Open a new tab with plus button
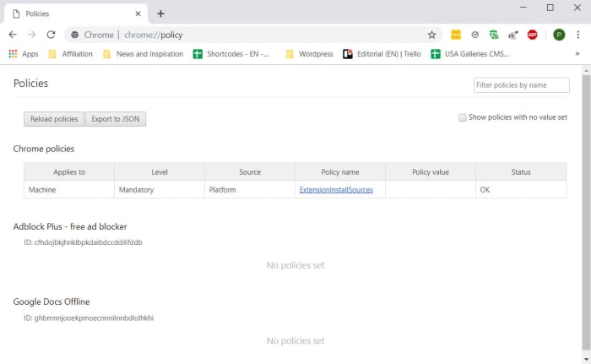Screen dimensions: 591x364 160,14
